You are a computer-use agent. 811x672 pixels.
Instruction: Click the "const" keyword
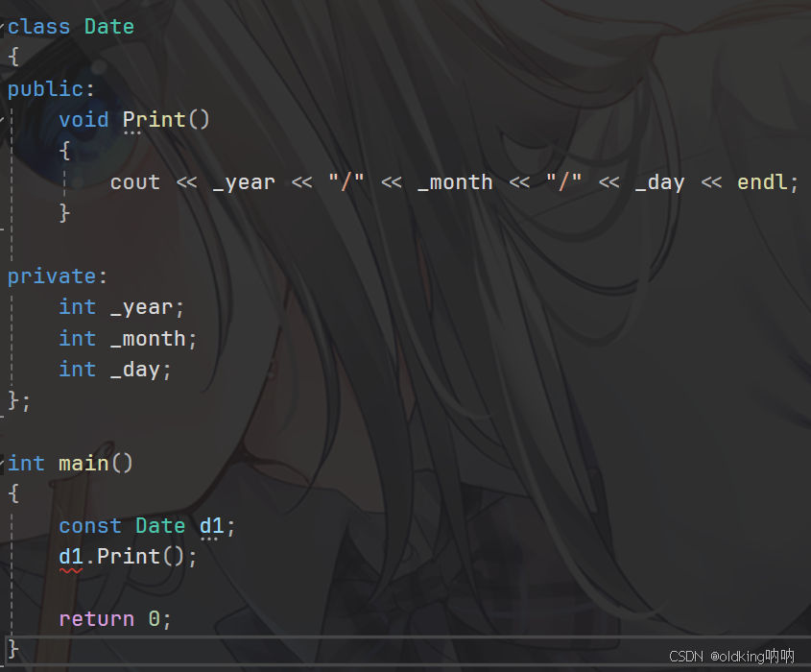pyautogui.click(x=90, y=525)
